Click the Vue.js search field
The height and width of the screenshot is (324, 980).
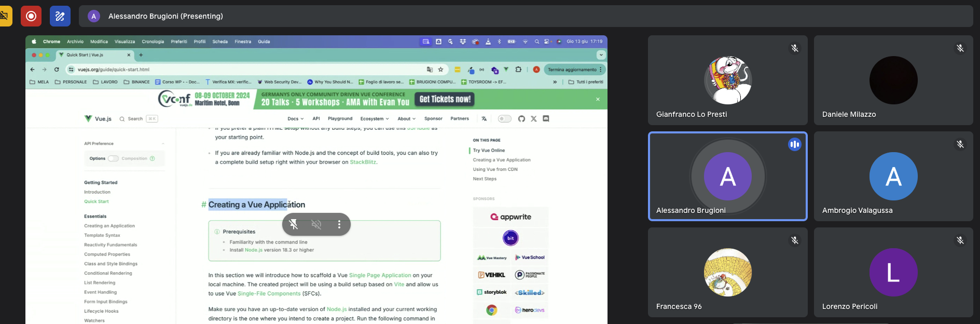tap(139, 119)
